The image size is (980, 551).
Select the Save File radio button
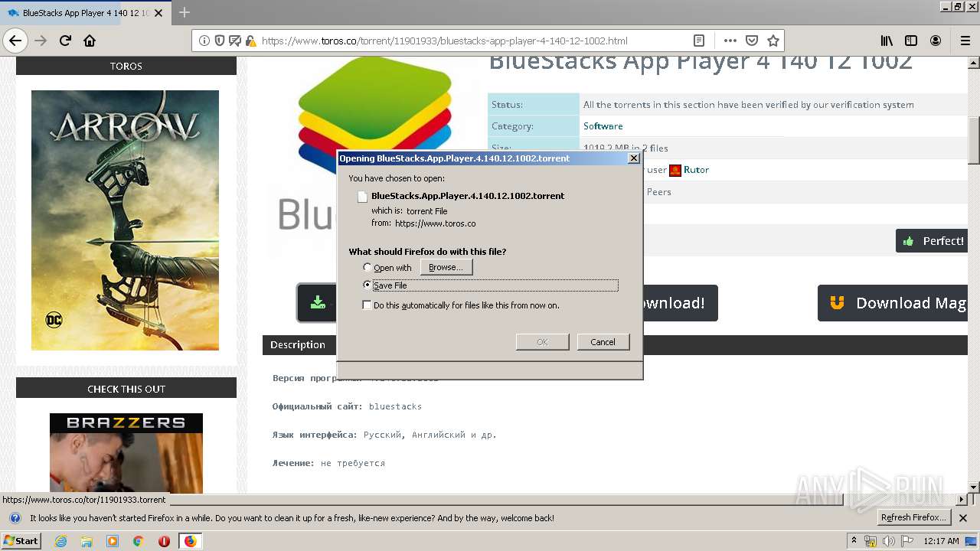coord(367,285)
